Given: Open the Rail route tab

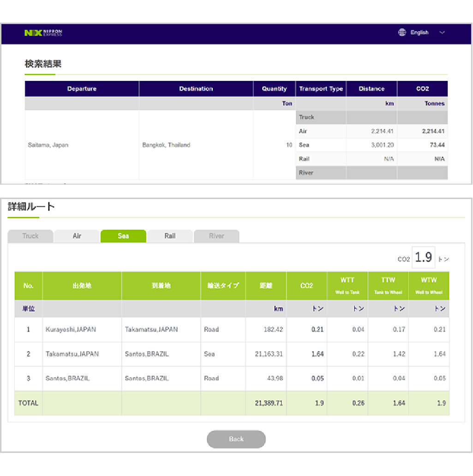Looking at the screenshot, I should [x=170, y=236].
